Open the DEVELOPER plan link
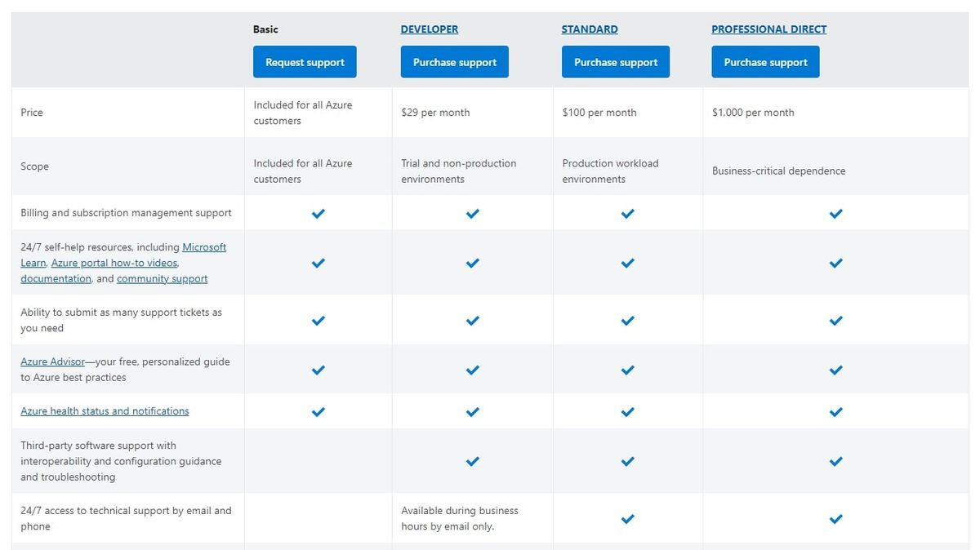980x550 pixels. (429, 29)
